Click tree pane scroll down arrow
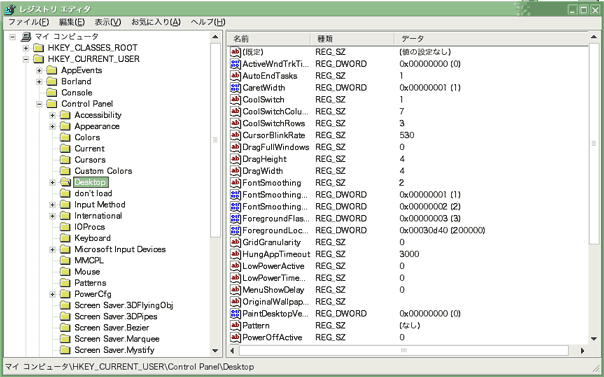Viewport: 604px width, 377px height. [x=215, y=351]
